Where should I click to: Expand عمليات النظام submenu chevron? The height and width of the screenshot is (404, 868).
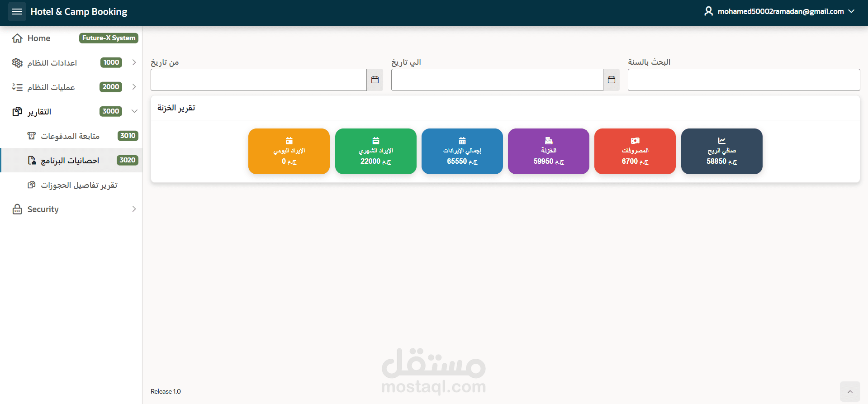click(x=134, y=87)
